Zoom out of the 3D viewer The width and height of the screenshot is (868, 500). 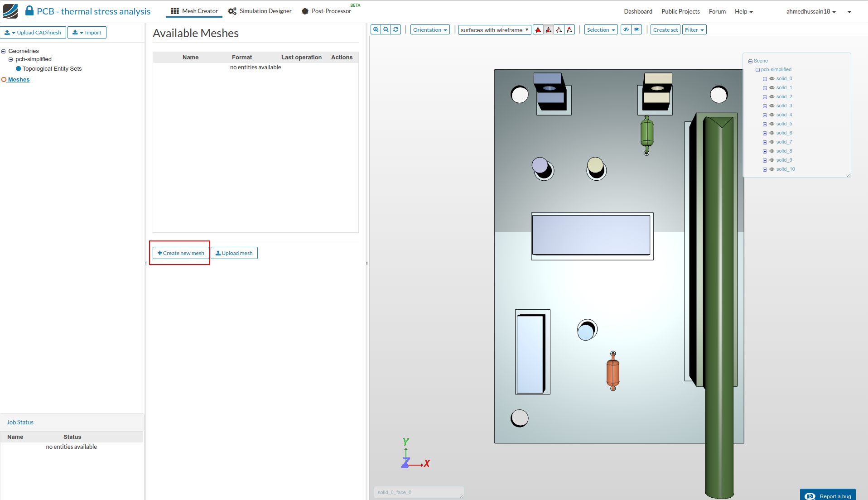point(386,30)
